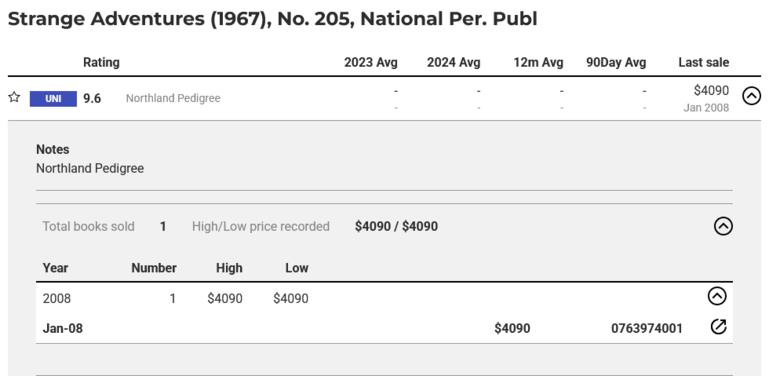Click the Last sale column header
This screenshot has height=376, width=780.
pos(703,63)
